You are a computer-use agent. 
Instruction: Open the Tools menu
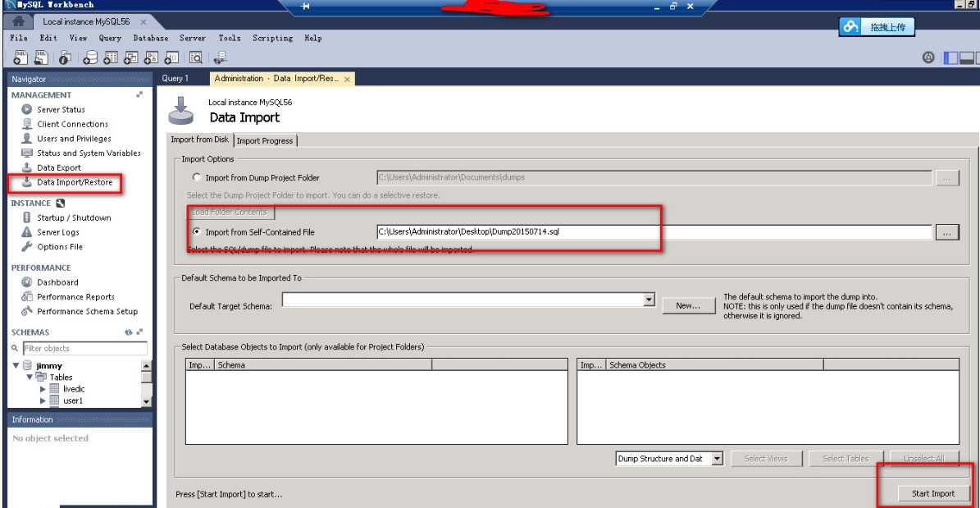click(230, 39)
